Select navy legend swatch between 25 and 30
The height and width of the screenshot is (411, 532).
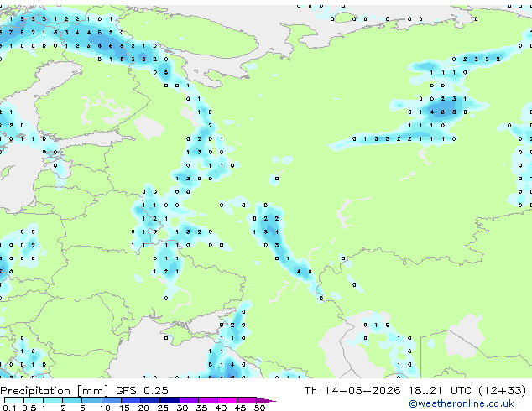[170, 400]
